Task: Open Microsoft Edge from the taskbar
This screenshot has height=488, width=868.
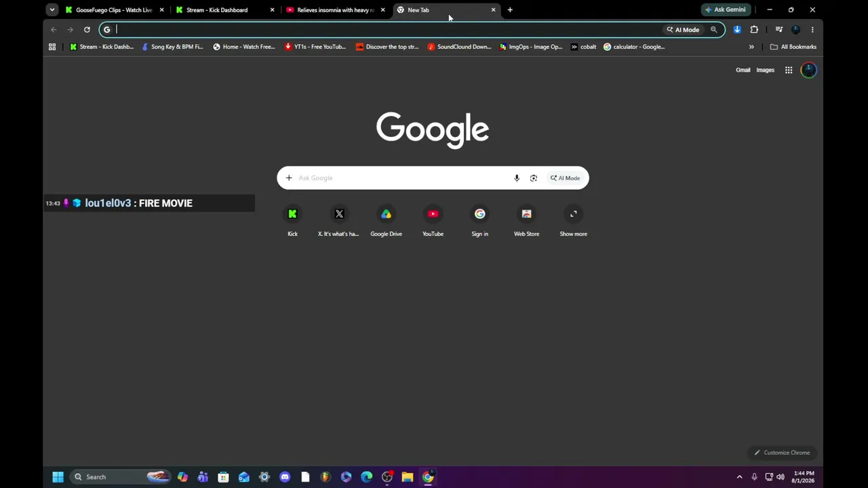Action: (x=367, y=477)
